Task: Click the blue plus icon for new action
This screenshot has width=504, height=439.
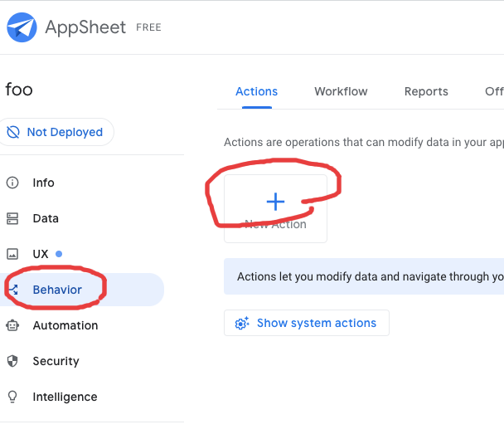Action: (x=275, y=202)
